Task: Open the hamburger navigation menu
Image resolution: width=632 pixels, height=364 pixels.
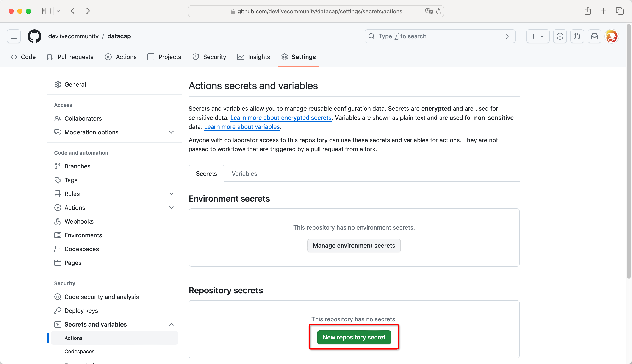Action: 14,36
